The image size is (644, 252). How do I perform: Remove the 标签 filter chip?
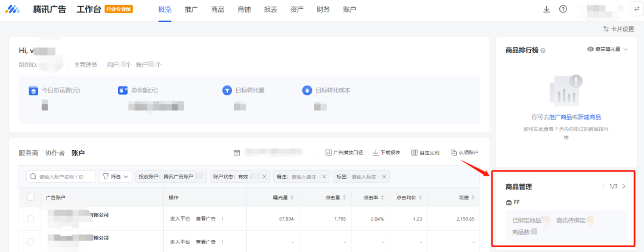point(383,177)
